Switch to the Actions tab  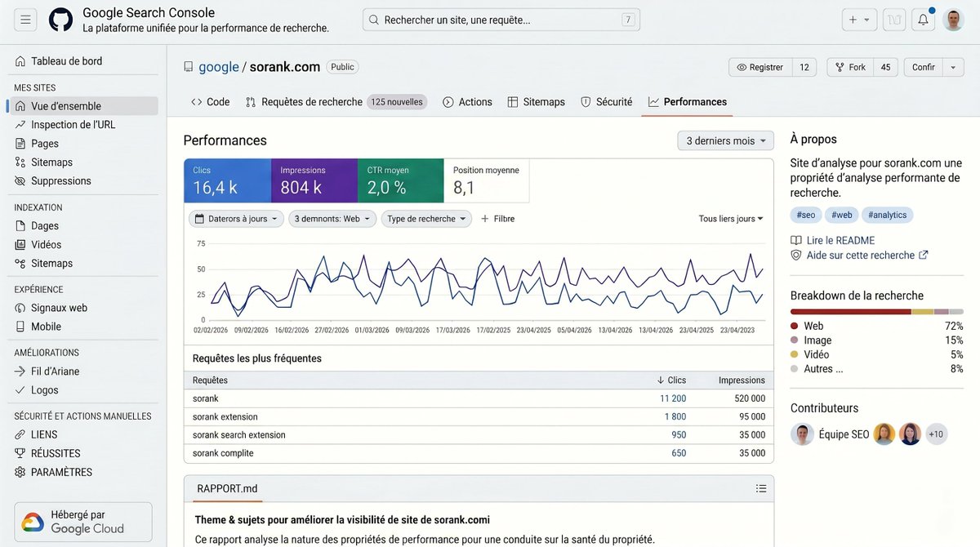point(467,102)
